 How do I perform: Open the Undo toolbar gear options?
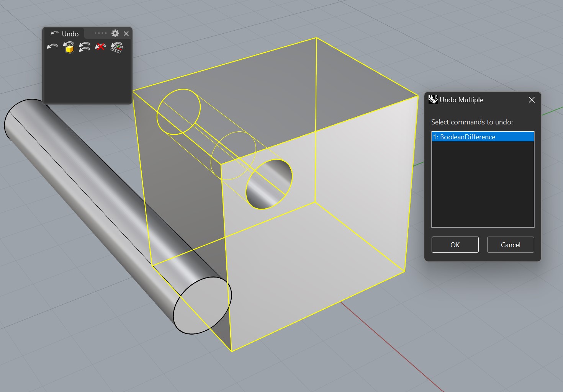pyautogui.click(x=115, y=33)
